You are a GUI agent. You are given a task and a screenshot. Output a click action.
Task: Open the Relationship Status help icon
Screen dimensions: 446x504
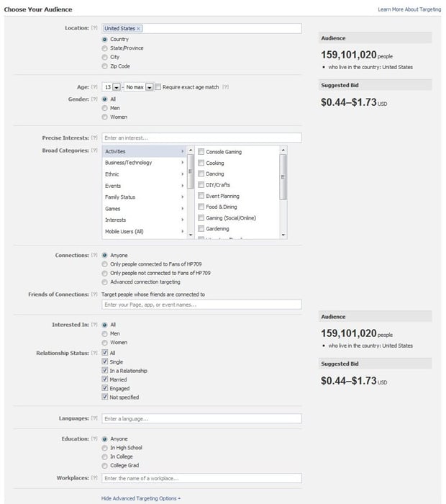coord(94,353)
